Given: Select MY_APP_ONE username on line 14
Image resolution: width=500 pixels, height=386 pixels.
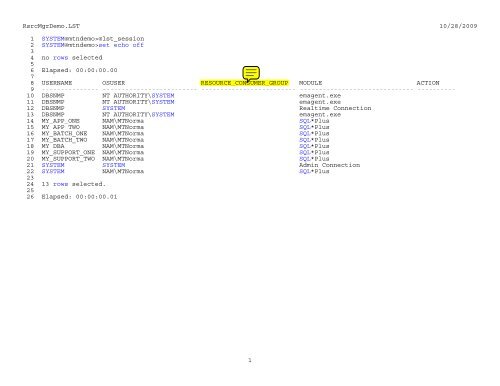Looking at the screenshot, I should pyautogui.click(x=61, y=121).
